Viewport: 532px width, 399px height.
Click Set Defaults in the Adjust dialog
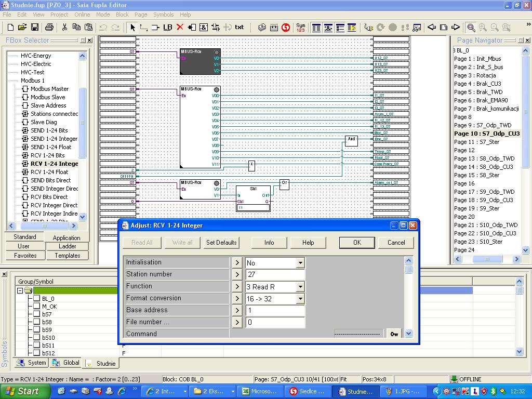[x=221, y=243]
